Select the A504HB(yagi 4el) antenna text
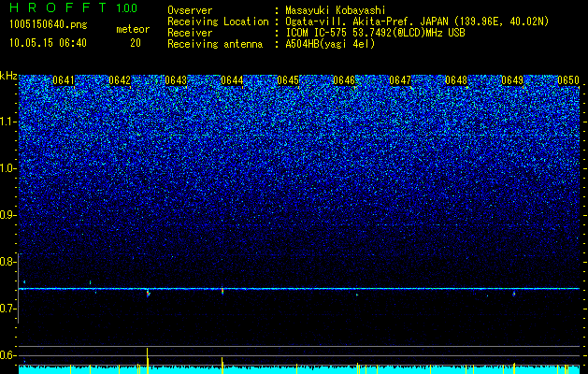 [x=330, y=44]
